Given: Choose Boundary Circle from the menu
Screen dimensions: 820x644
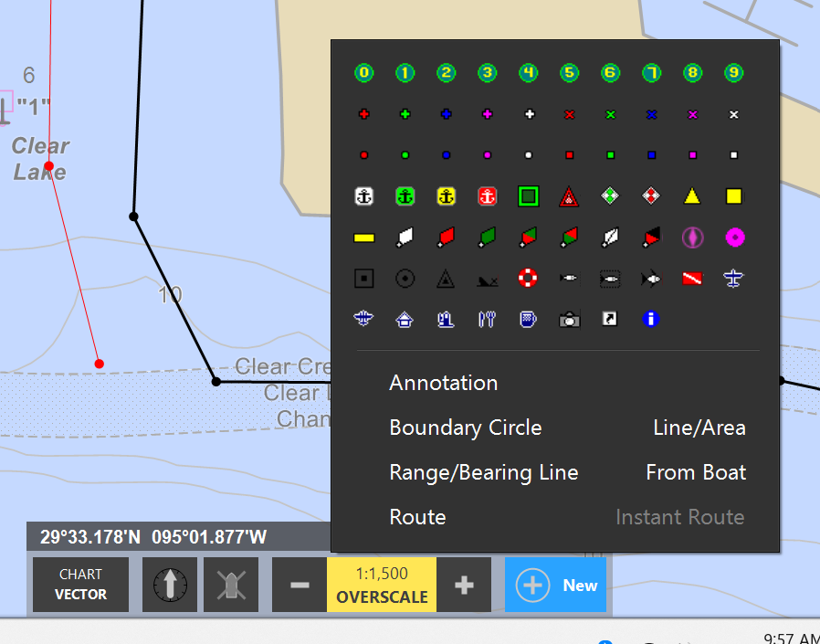Looking at the screenshot, I should click(x=466, y=428).
